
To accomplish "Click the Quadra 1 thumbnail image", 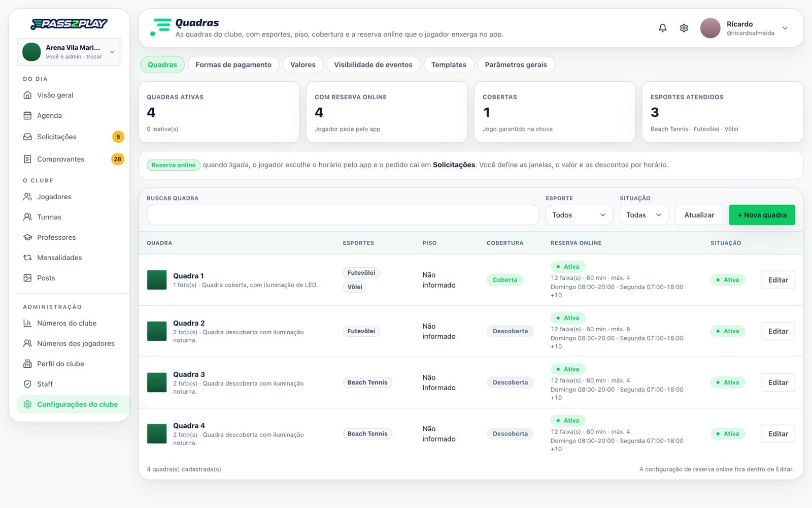I will pos(157,280).
